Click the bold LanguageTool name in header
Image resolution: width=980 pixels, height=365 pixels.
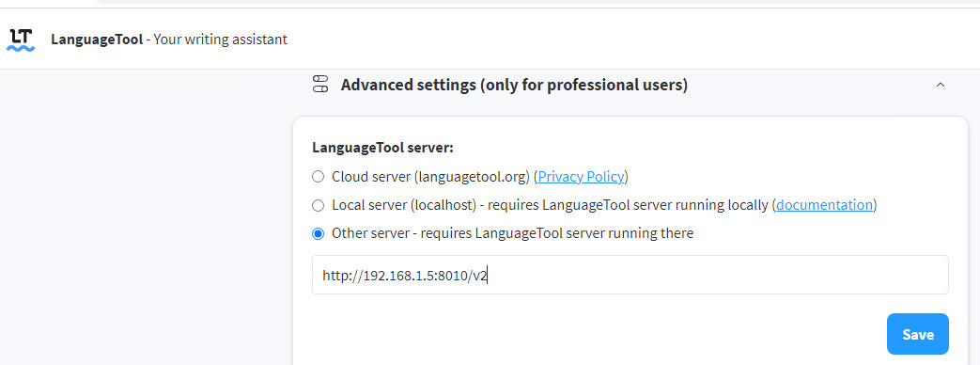(x=97, y=40)
